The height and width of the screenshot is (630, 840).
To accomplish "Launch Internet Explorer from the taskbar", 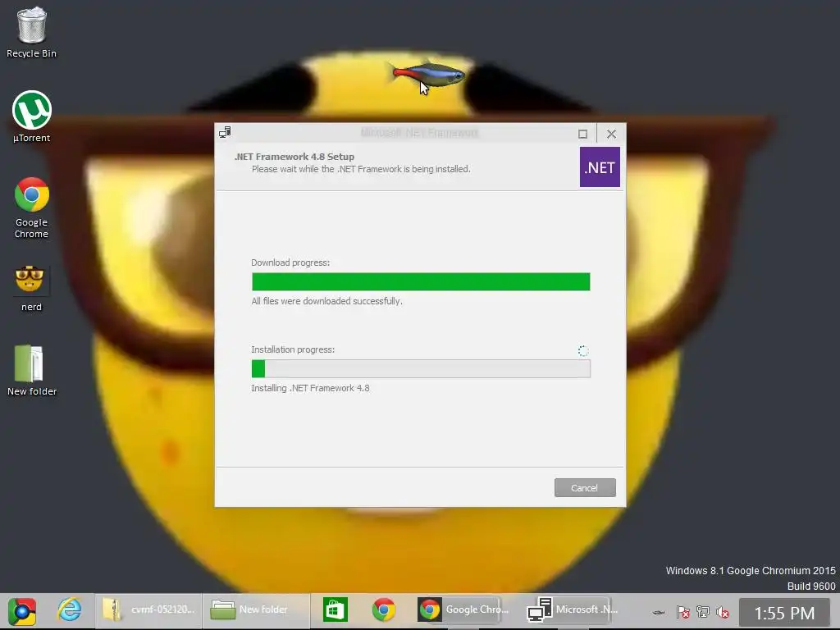I will [x=70, y=610].
